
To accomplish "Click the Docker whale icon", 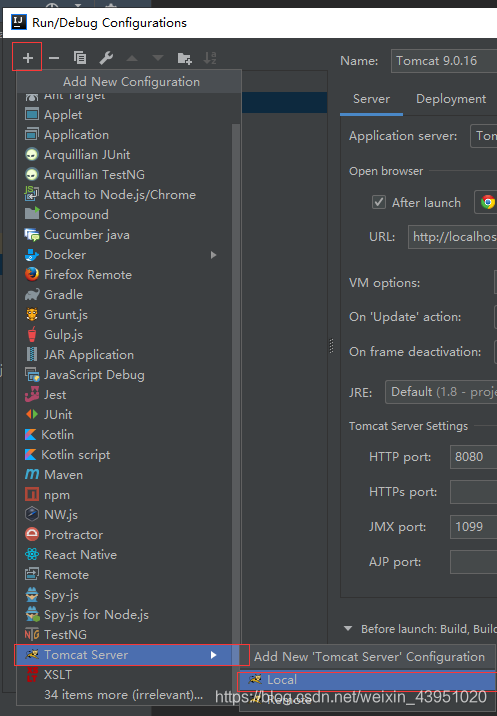I will click(x=32, y=255).
